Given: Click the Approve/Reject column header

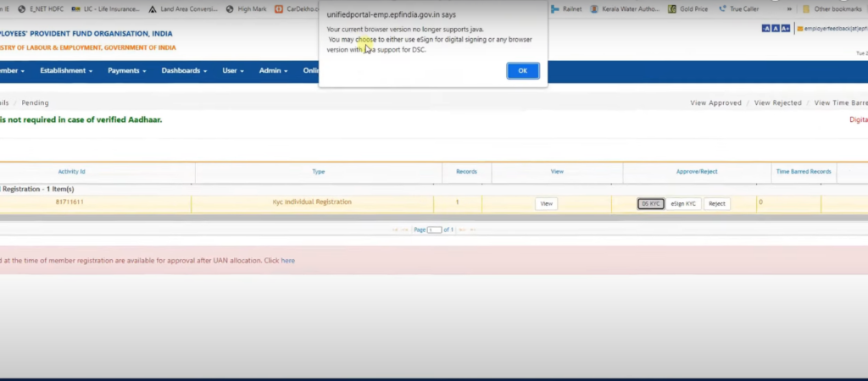Looking at the screenshot, I should [697, 171].
